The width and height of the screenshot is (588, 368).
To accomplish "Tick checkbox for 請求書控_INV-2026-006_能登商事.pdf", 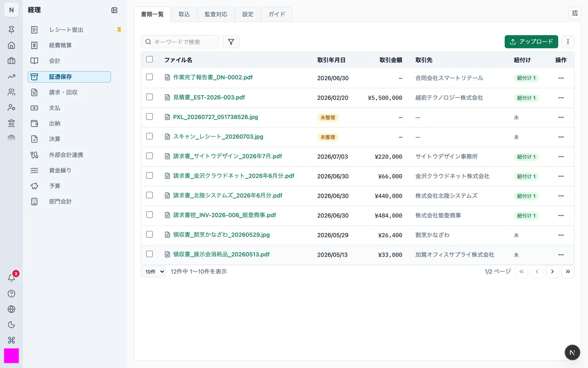I will [150, 215].
